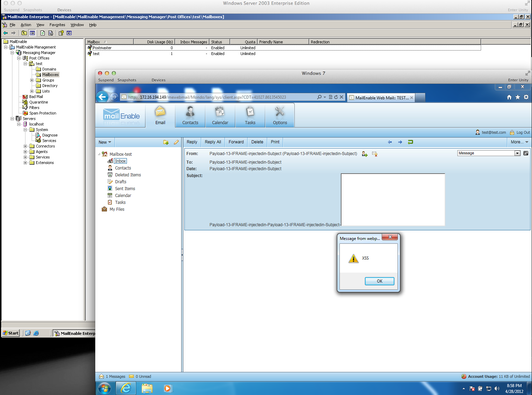Screen dimensions: 532x395
Task: Click Help icon in MailEnable toolbar
Action: tap(61, 33)
